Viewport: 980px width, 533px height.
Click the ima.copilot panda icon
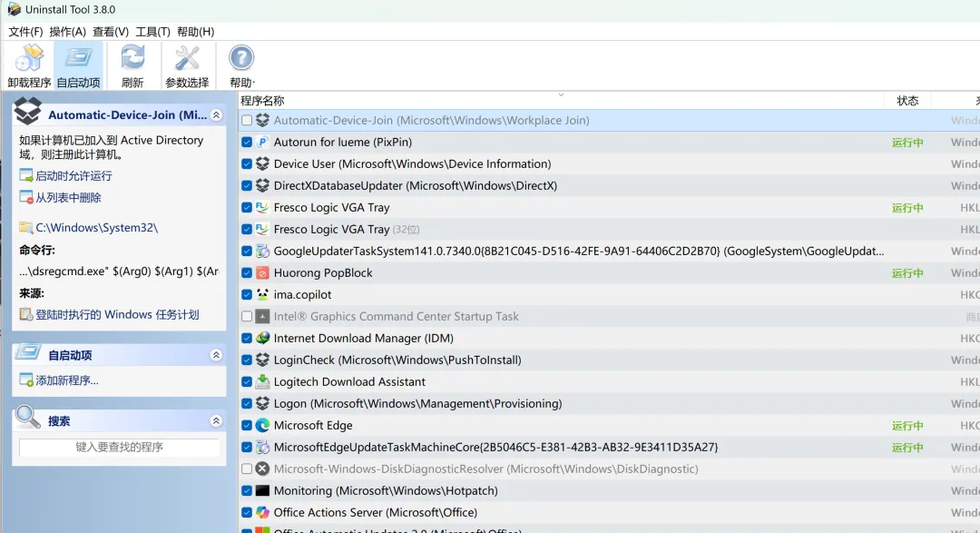(262, 295)
